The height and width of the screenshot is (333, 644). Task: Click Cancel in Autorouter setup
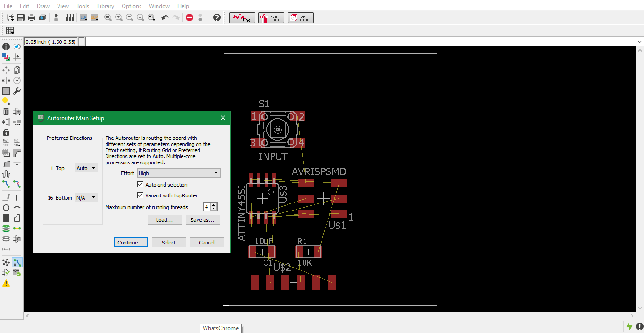[x=207, y=243]
